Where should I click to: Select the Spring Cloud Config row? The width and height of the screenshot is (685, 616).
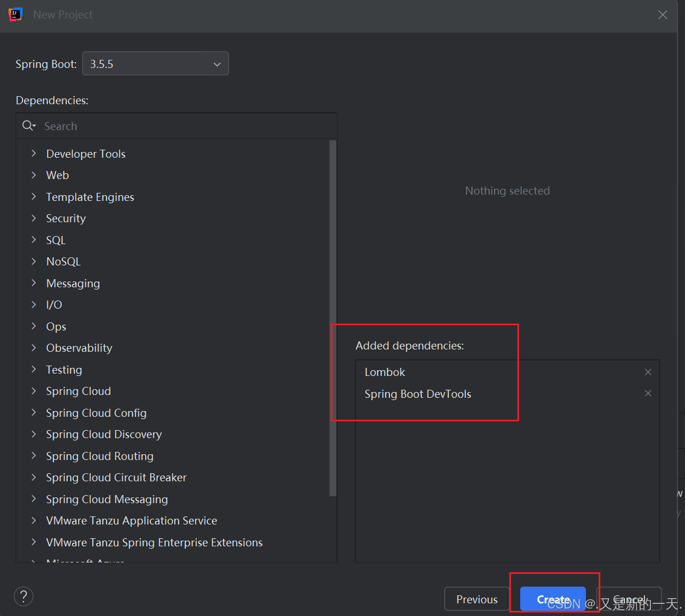click(173, 413)
